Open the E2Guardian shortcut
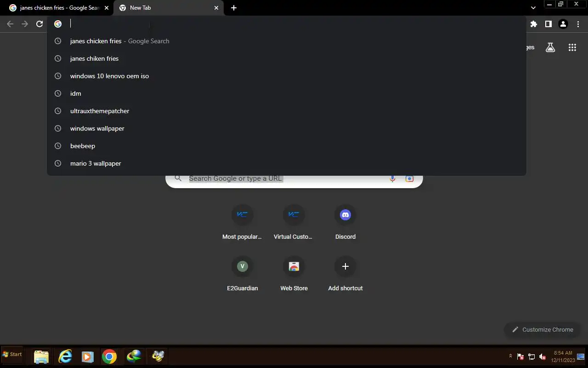 point(243,274)
